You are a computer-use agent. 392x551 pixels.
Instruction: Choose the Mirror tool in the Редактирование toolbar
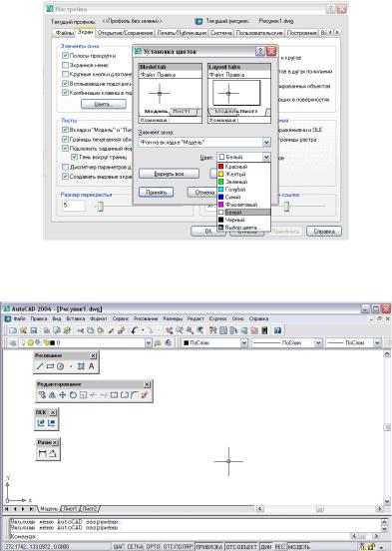coord(52,395)
